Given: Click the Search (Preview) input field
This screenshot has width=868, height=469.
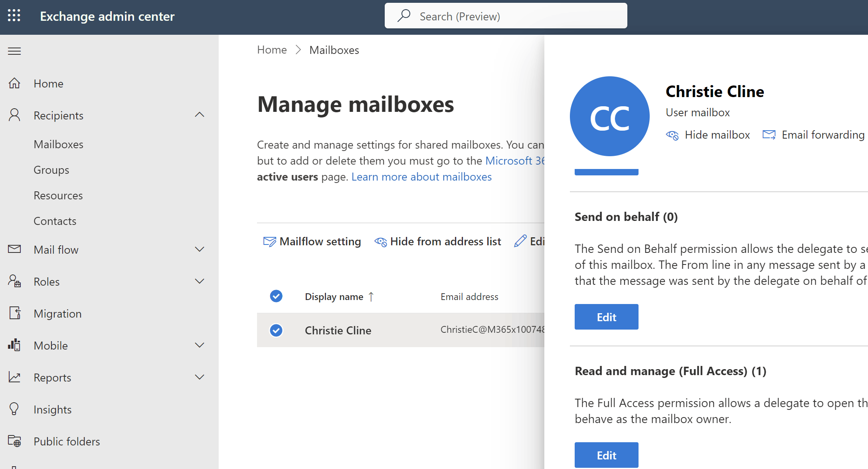Looking at the screenshot, I should point(506,16).
